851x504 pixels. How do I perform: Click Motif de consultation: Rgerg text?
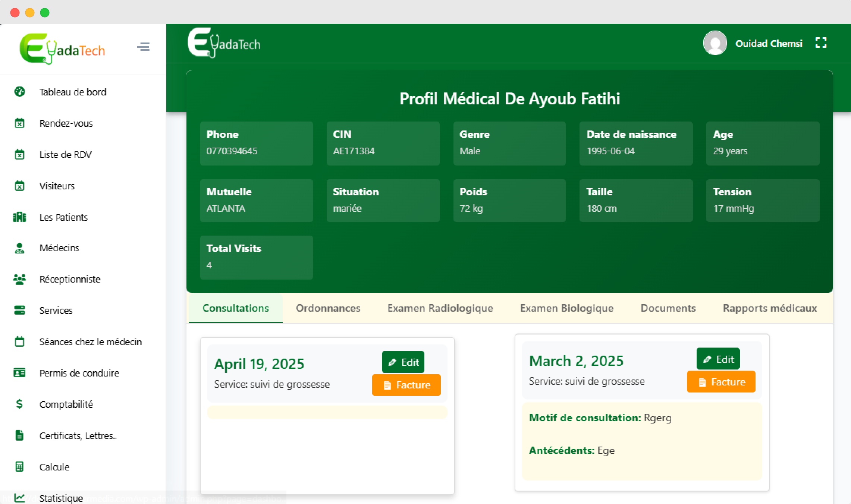600,418
